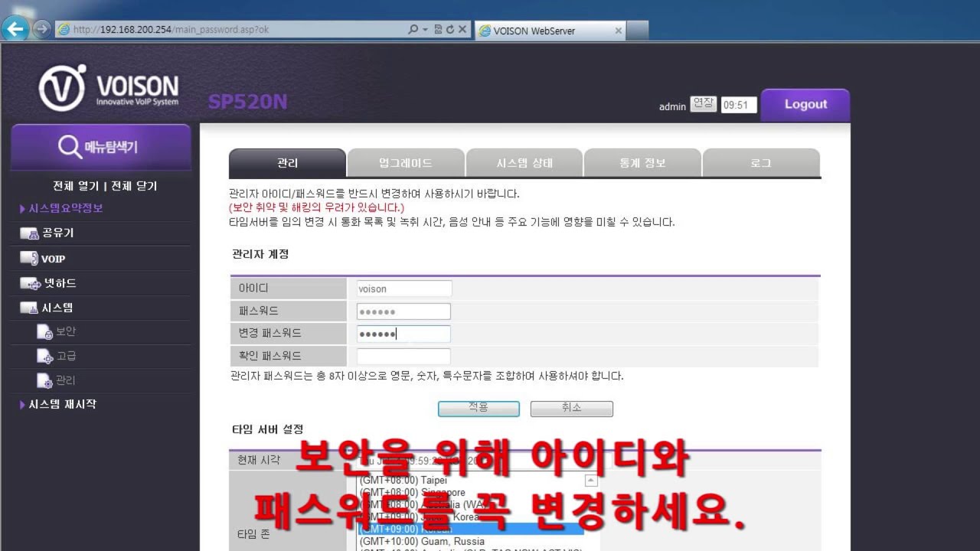Click the VOIP phone icon in sidebar

29,258
